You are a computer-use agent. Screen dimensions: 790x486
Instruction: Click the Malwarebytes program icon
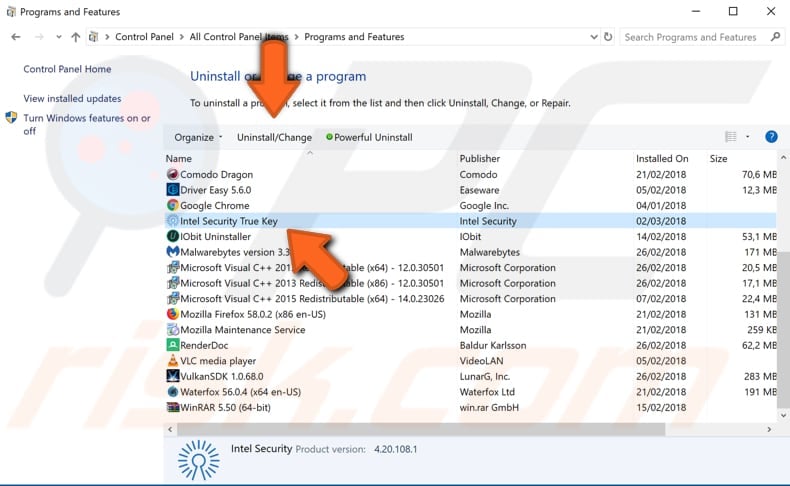click(172, 252)
